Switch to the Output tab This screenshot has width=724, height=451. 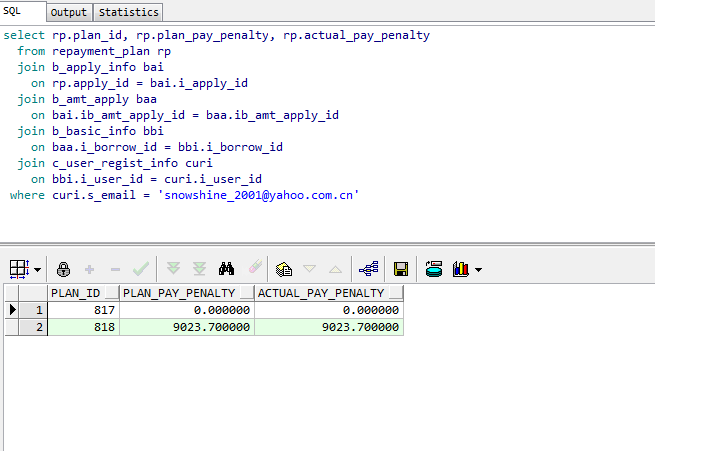tap(69, 12)
